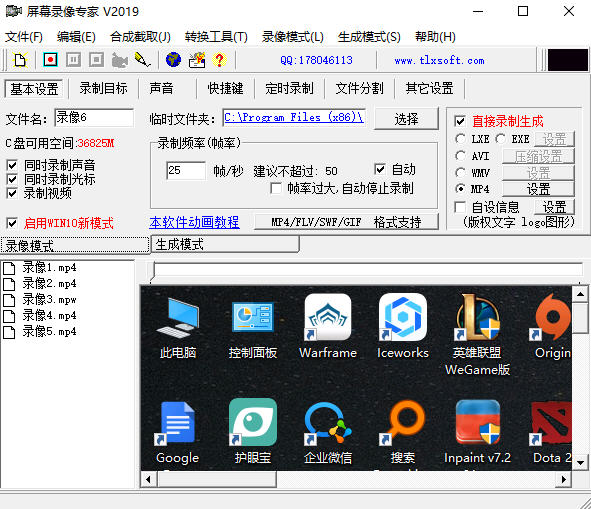
Task: Open the 转换工具(T) menu
Action: (216, 37)
